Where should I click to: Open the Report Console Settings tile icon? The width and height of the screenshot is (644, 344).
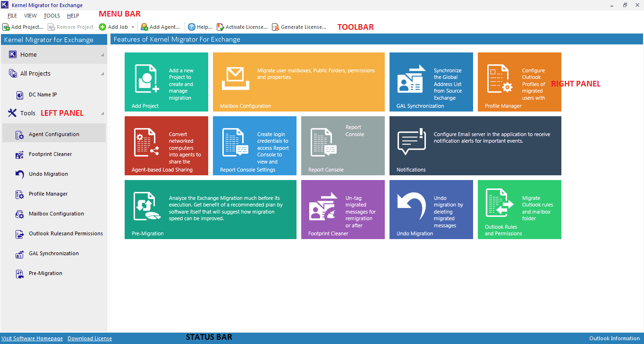(235, 142)
